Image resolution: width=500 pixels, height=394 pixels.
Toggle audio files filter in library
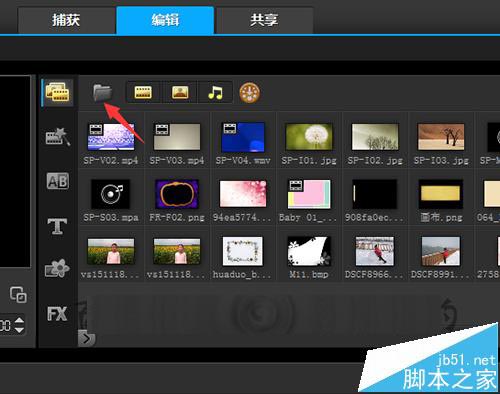click(x=215, y=92)
